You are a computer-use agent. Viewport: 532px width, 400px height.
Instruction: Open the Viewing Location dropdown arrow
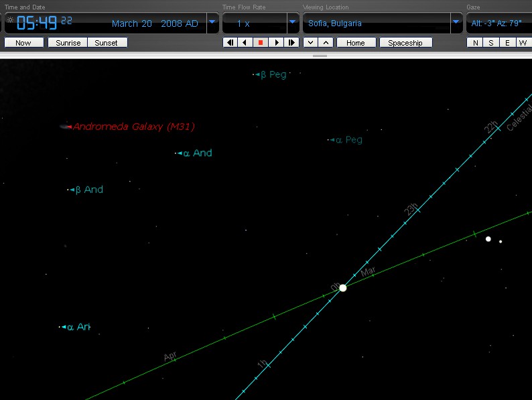pyautogui.click(x=456, y=22)
